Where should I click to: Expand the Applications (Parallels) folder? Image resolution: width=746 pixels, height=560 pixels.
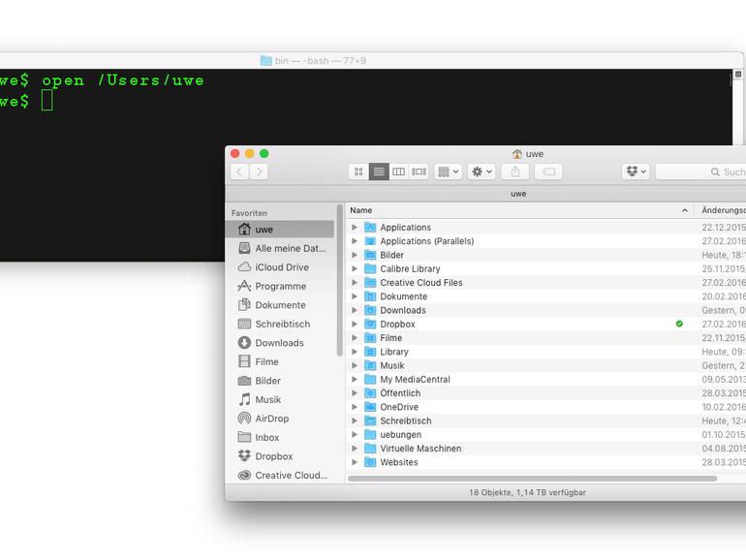point(355,241)
